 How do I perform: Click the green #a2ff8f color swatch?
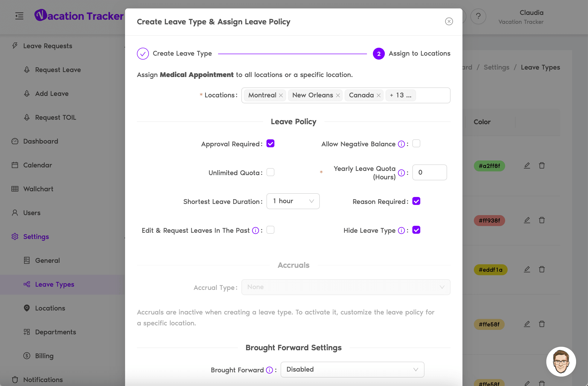[x=490, y=165]
